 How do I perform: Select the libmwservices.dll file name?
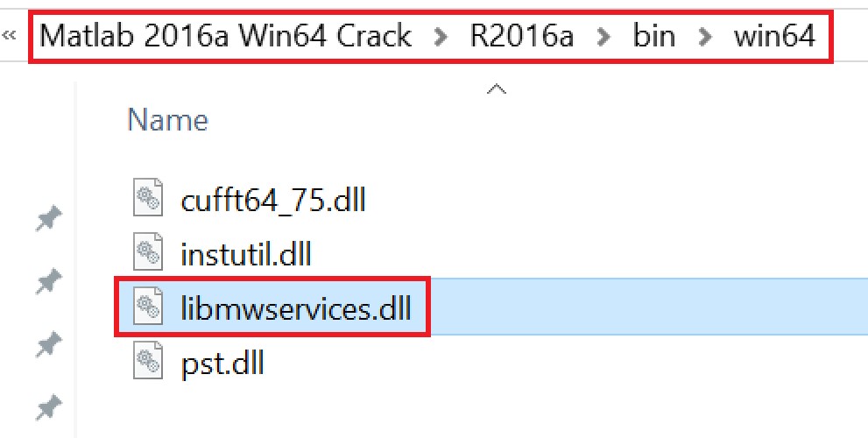point(295,307)
